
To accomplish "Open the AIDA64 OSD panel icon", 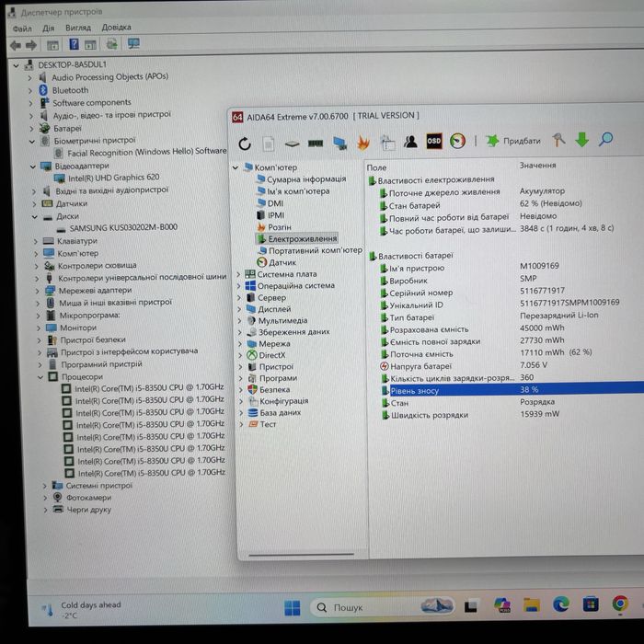I will pos(433,141).
